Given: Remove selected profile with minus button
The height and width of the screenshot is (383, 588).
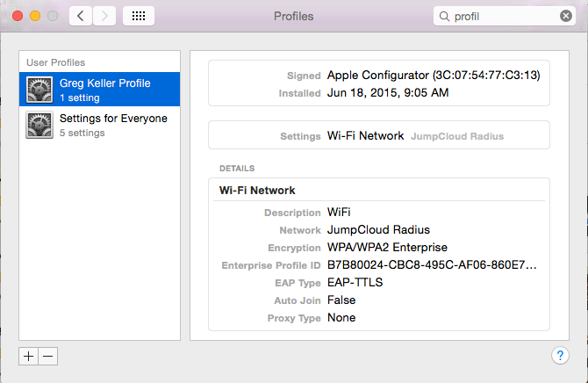Looking at the screenshot, I should point(48,356).
